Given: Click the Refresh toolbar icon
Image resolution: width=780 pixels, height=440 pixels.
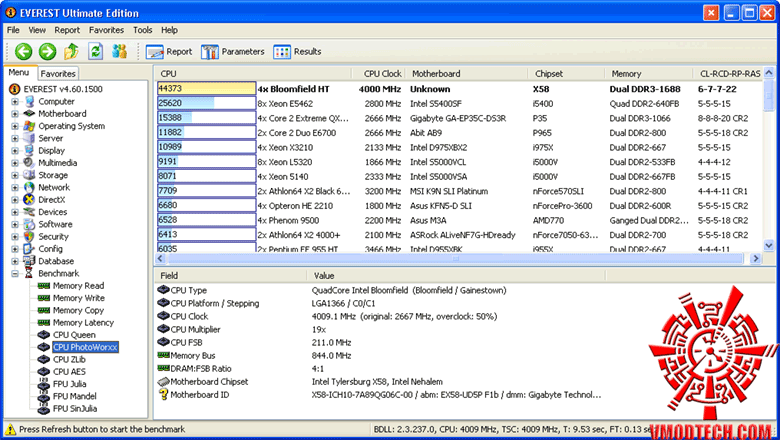Looking at the screenshot, I should click(x=96, y=51).
